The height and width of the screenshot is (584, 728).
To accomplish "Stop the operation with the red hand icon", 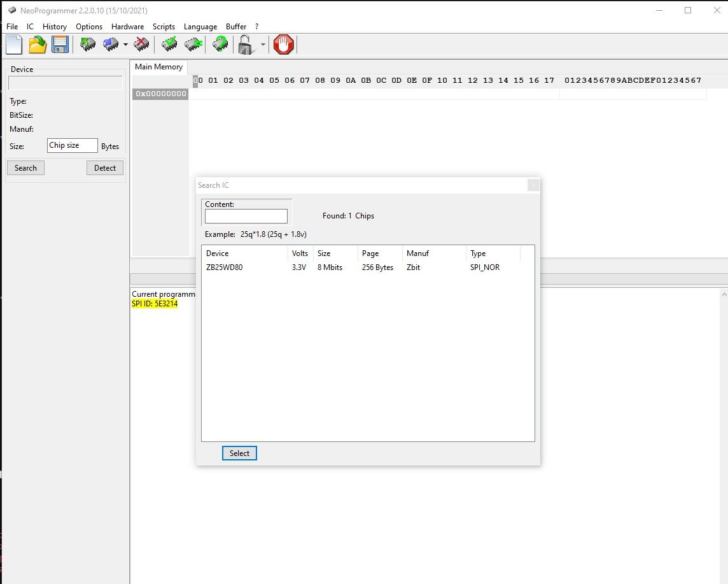I will point(283,45).
